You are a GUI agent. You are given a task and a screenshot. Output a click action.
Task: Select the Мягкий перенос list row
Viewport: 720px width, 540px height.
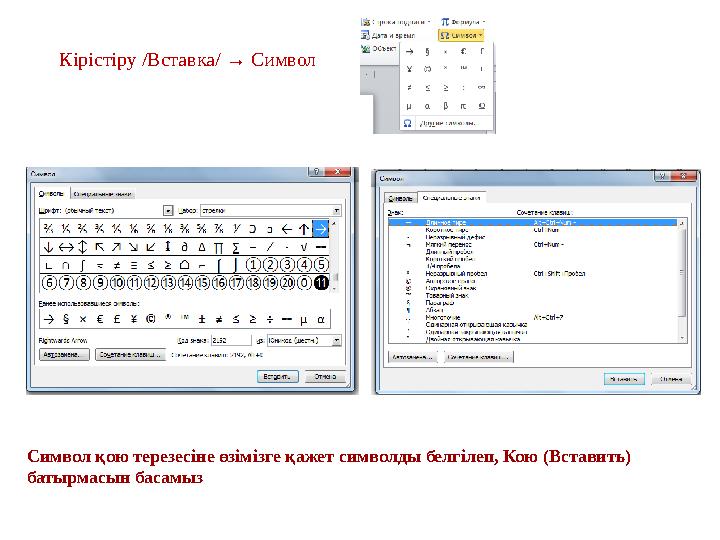533,244
